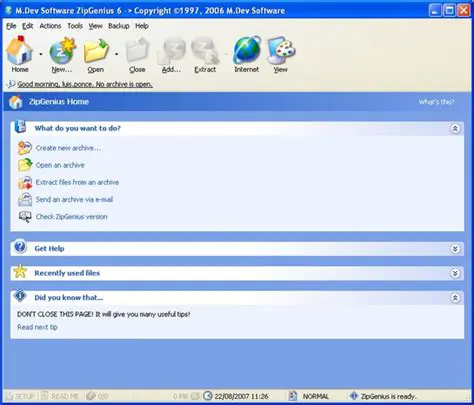Click the Create new archive icon
Viewport: 474px width, 405px height.
click(x=25, y=148)
